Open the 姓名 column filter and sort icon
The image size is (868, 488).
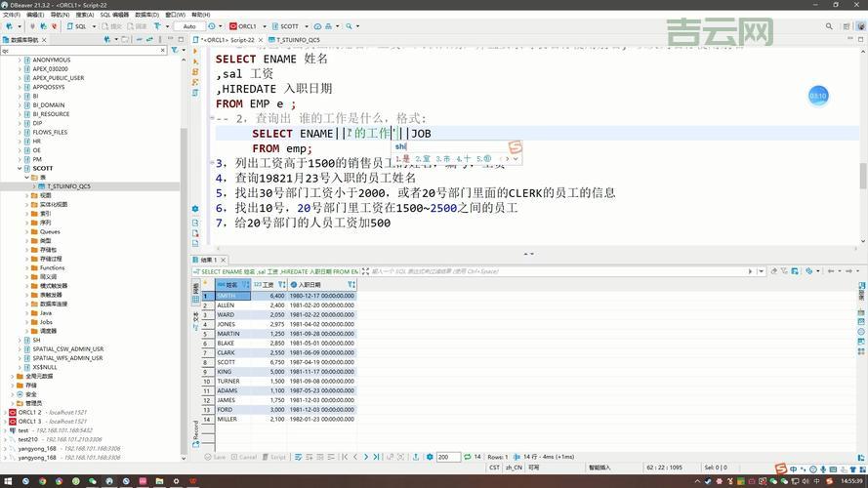246,284
